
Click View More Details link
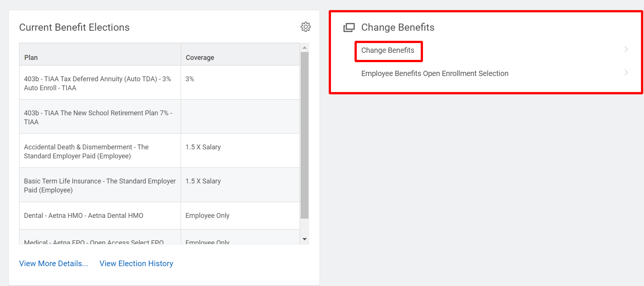(53, 264)
